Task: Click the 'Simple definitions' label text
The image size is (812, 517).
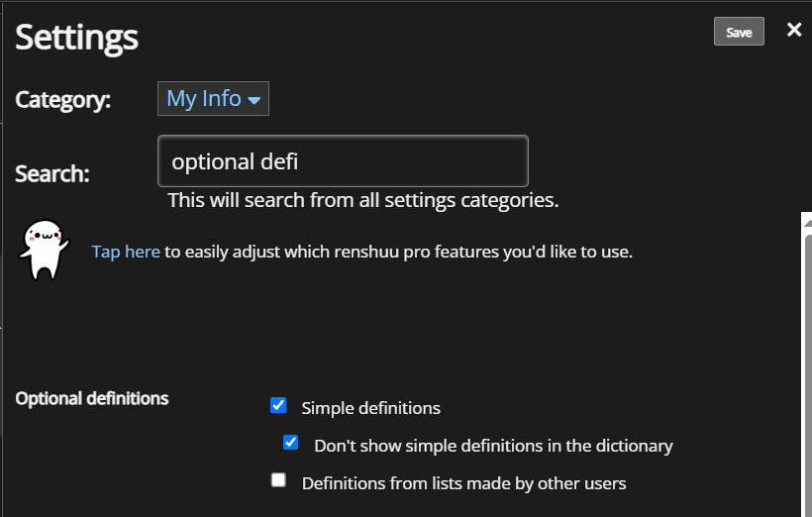Action: (x=370, y=408)
